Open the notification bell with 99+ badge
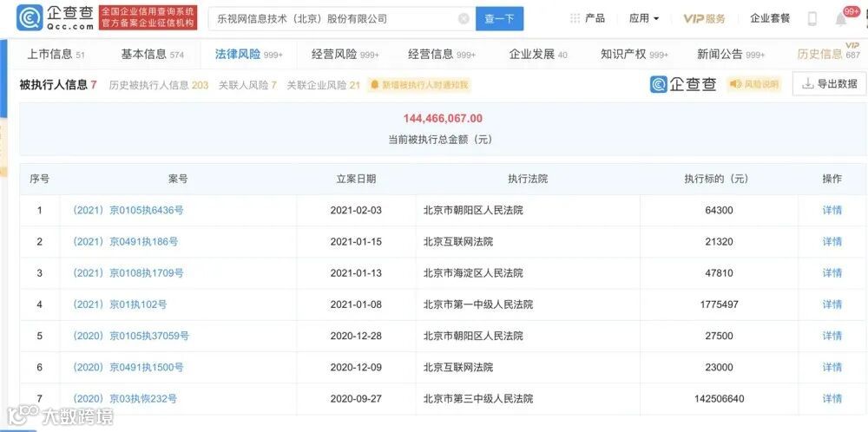The width and height of the screenshot is (868, 432). pyautogui.click(x=841, y=19)
